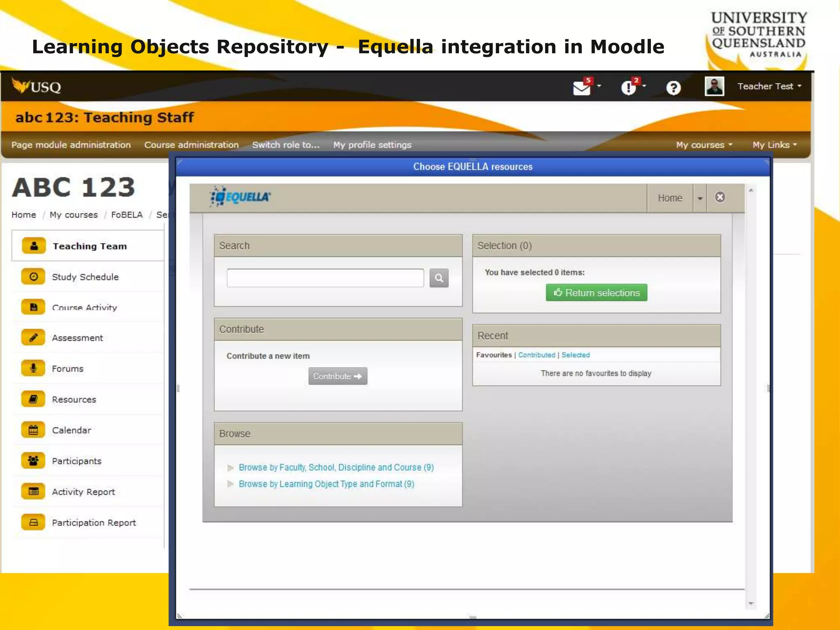The height and width of the screenshot is (630, 840).
Task: Open the Study Schedule sidebar link
Action: (85, 277)
